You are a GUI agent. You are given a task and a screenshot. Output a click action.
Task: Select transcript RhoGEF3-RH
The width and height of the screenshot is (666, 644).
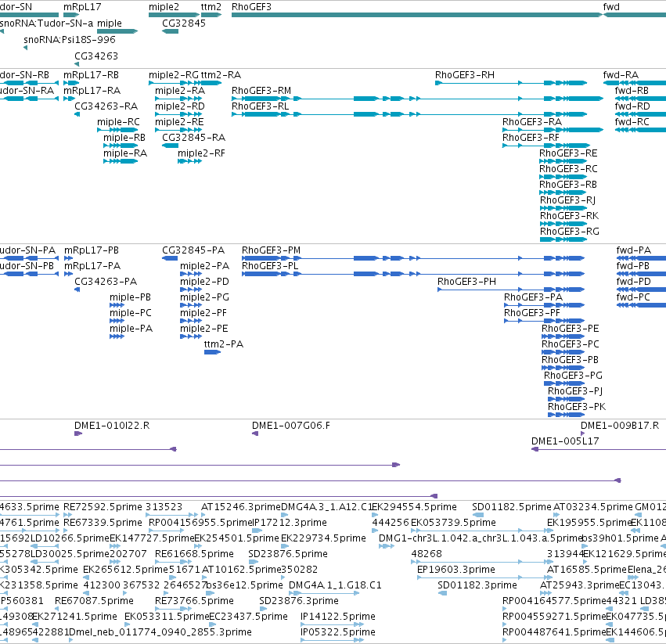pyautogui.click(x=511, y=83)
